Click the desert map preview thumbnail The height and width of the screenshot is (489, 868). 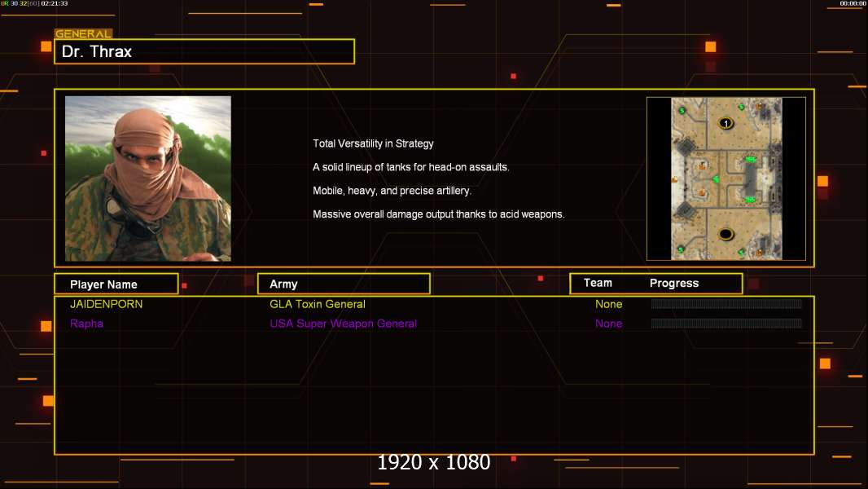click(726, 178)
